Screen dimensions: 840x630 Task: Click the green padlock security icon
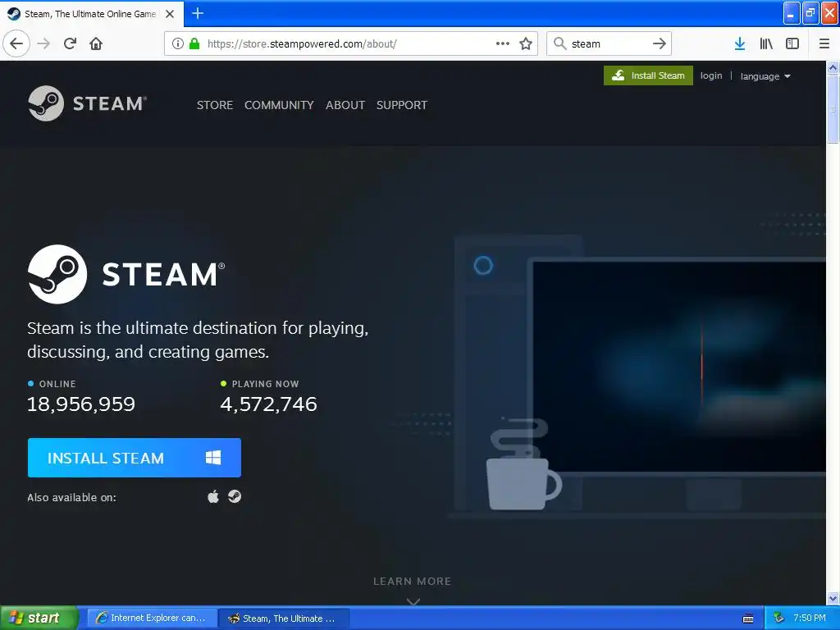point(194,43)
